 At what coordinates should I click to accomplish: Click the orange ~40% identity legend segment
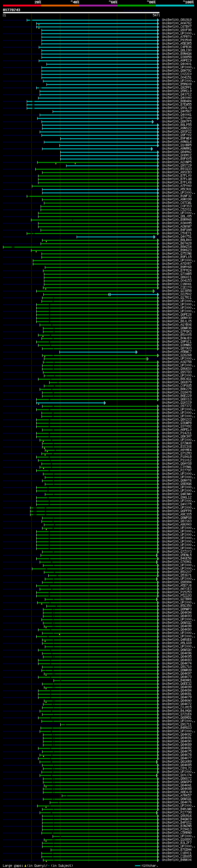coord(60,6)
